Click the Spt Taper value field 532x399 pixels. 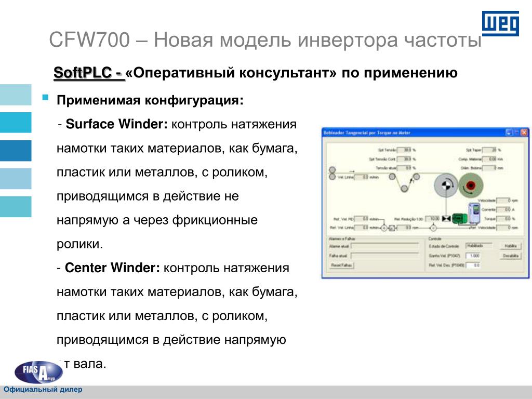click(490, 150)
